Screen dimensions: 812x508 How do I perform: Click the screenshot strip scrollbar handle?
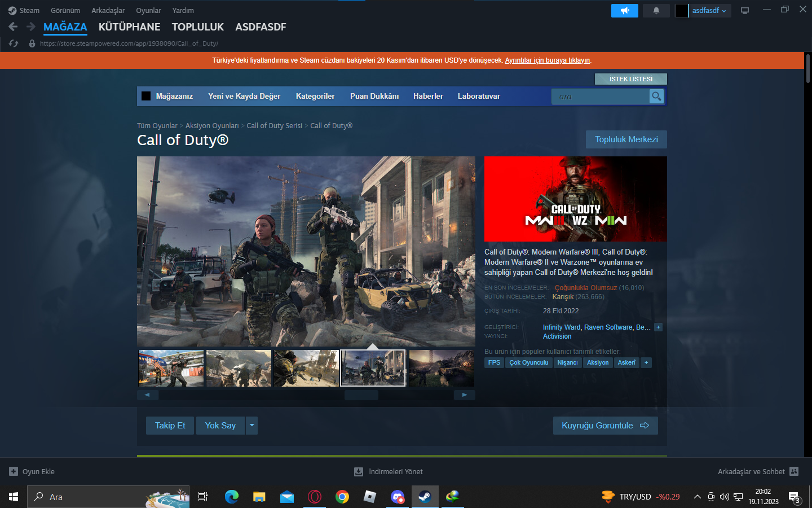(x=361, y=395)
